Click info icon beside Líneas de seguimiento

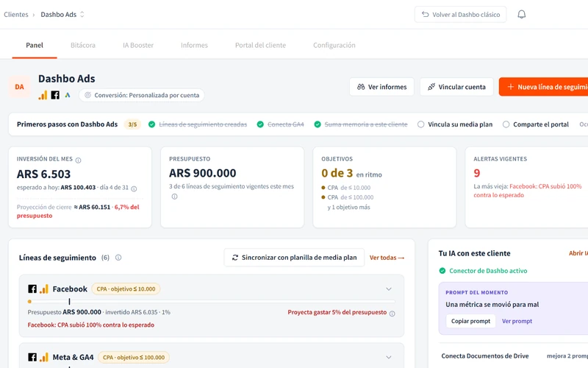coord(118,258)
